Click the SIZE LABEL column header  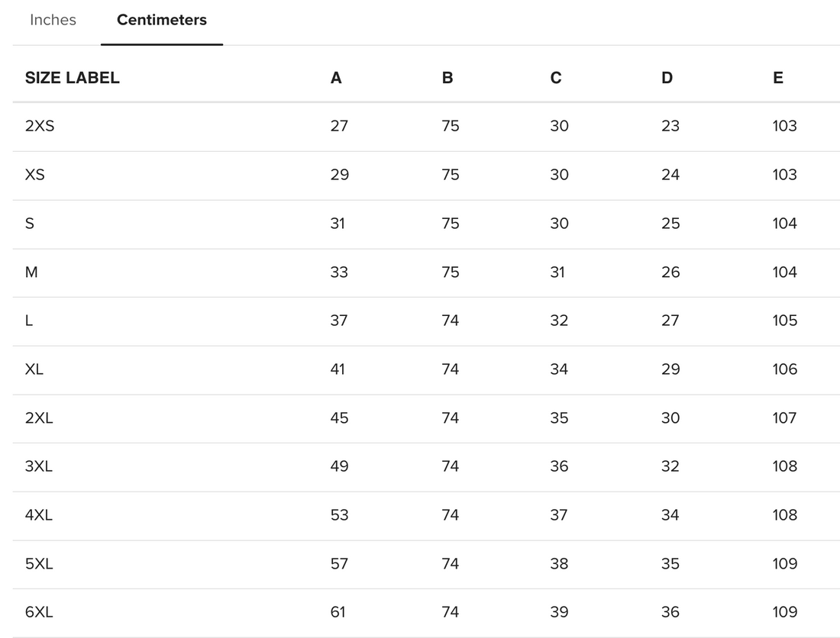point(72,78)
